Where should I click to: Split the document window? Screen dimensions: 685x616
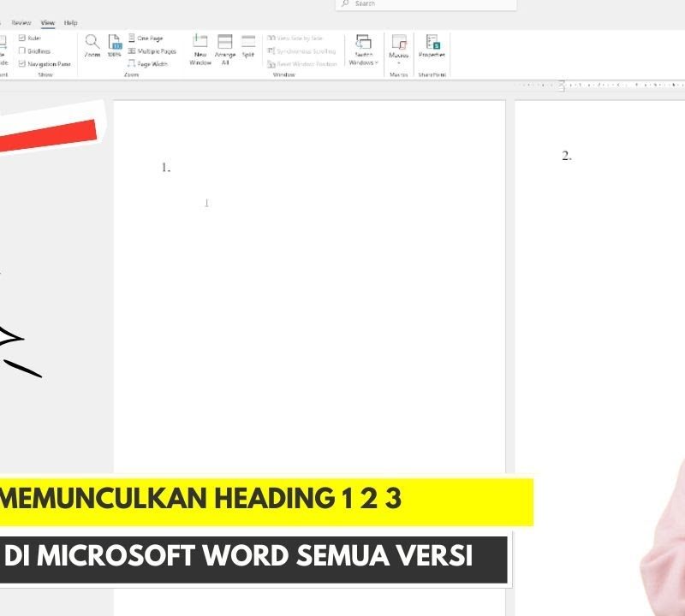(x=248, y=46)
